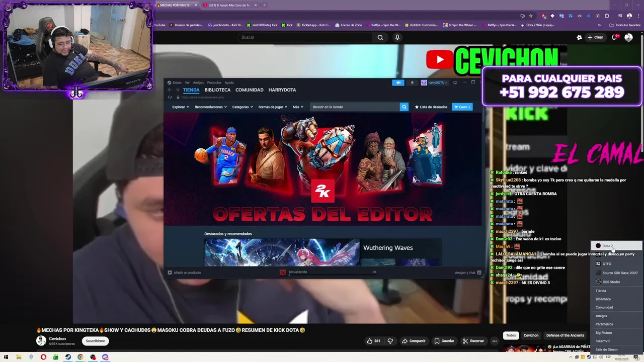Choose Comunidad in Steam tray menu
644x362 pixels.
click(616, 308)
